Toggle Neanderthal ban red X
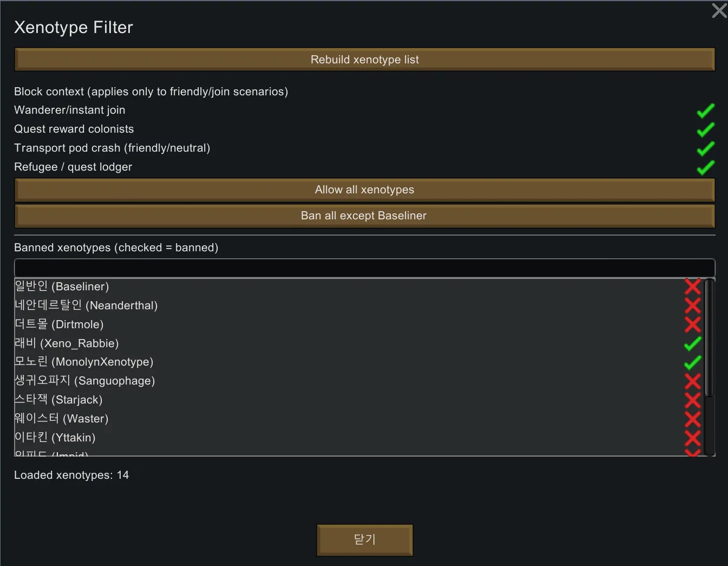 (692, 305)
